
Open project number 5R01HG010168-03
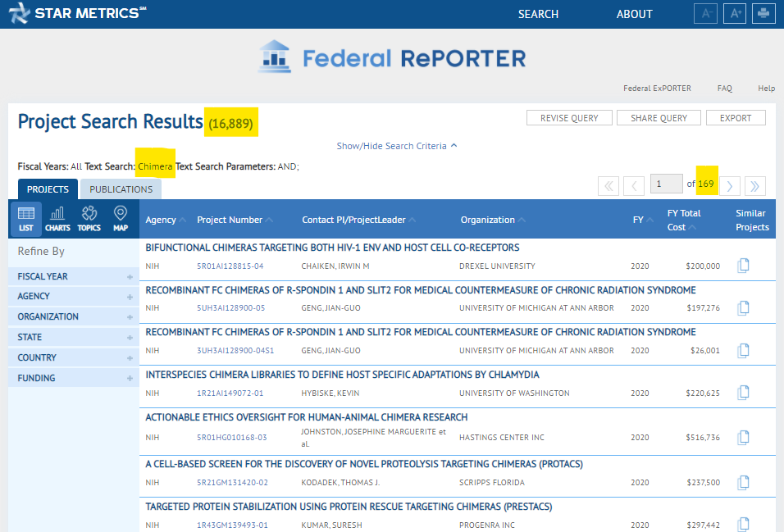231,438
